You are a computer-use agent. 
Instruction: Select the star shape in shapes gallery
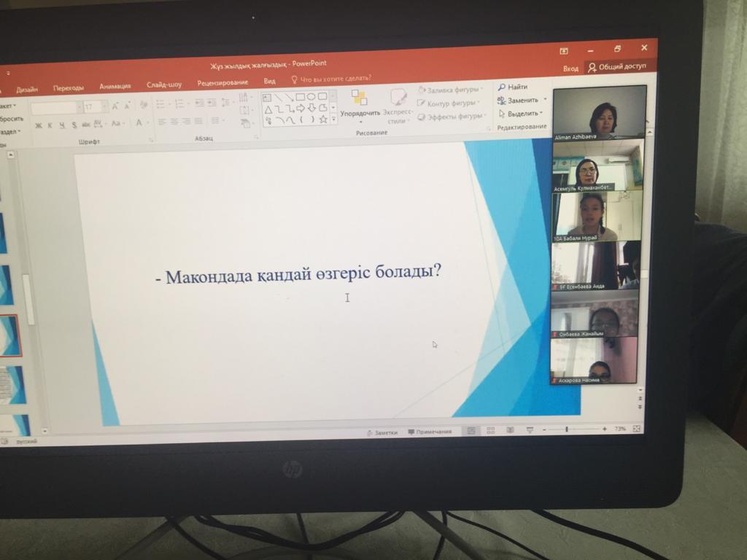pyautogui.click(x=322, y=120)
